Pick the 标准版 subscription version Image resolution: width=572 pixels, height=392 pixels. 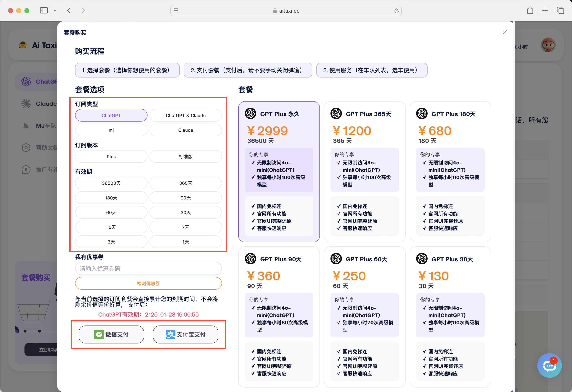click(186, 156)
